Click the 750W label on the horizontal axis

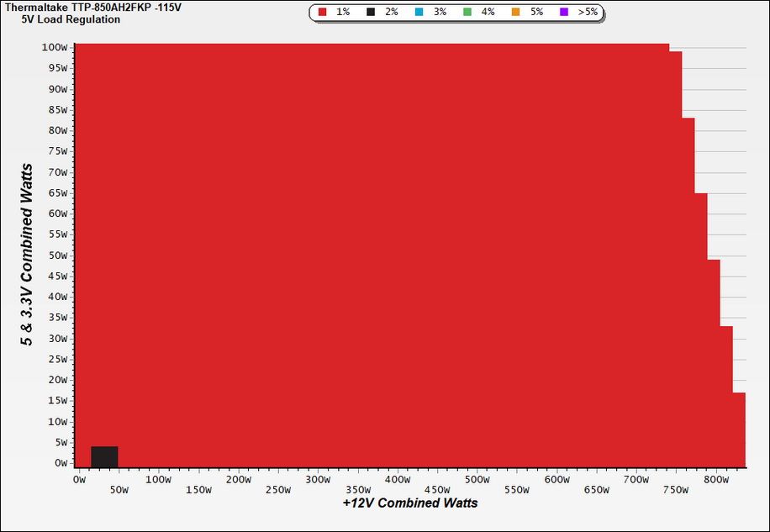coord(676,489)
